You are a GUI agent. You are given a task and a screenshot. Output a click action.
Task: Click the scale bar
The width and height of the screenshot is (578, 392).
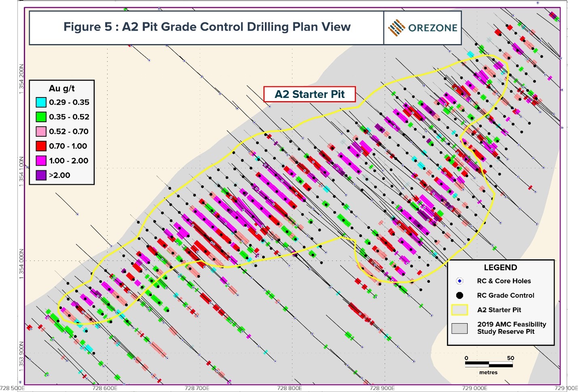(489, 363)
